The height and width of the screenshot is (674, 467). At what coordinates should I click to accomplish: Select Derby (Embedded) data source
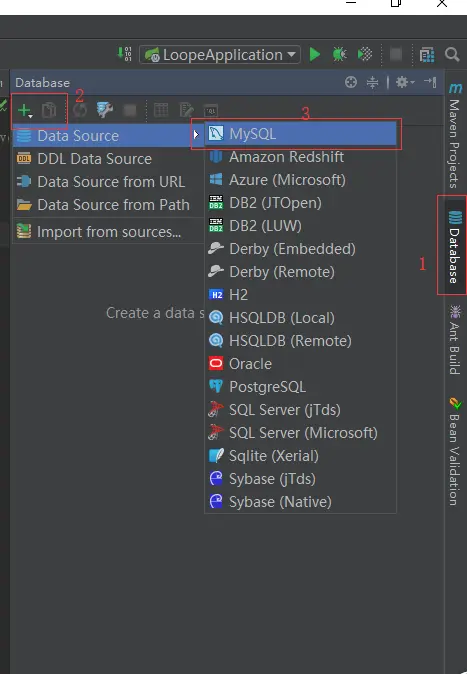(301, 248)
